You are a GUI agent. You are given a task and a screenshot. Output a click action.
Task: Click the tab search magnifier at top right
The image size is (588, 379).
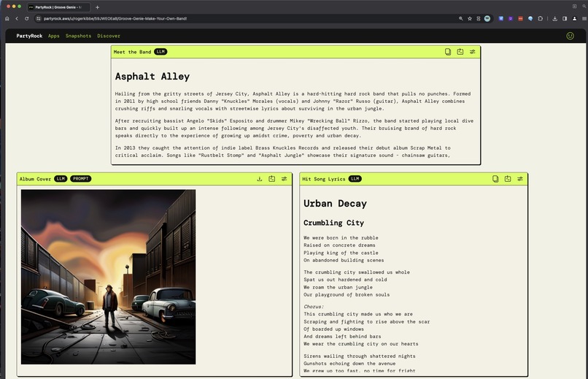coord(584,7)
